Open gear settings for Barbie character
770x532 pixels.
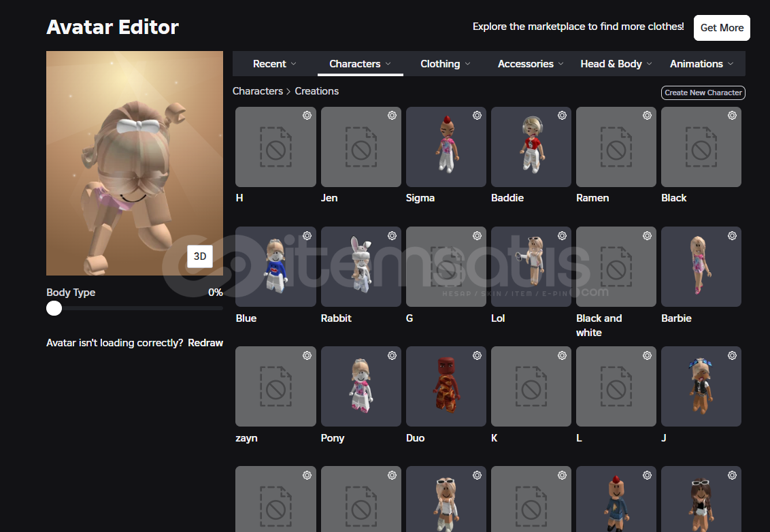[732, 236]
